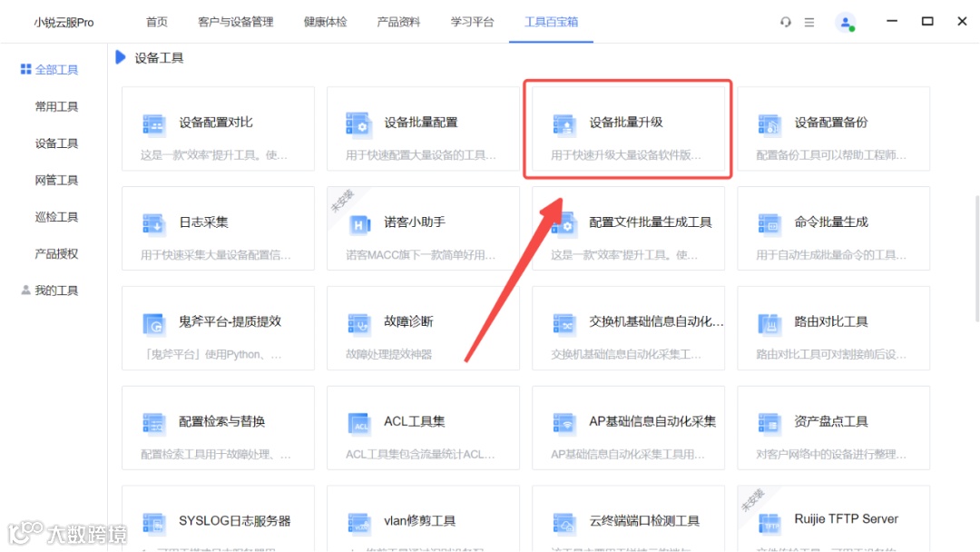Click the 小锐云服Pro app title
Image resolution: width=980 pixels, height=552 pixels.
pos(64,23)
